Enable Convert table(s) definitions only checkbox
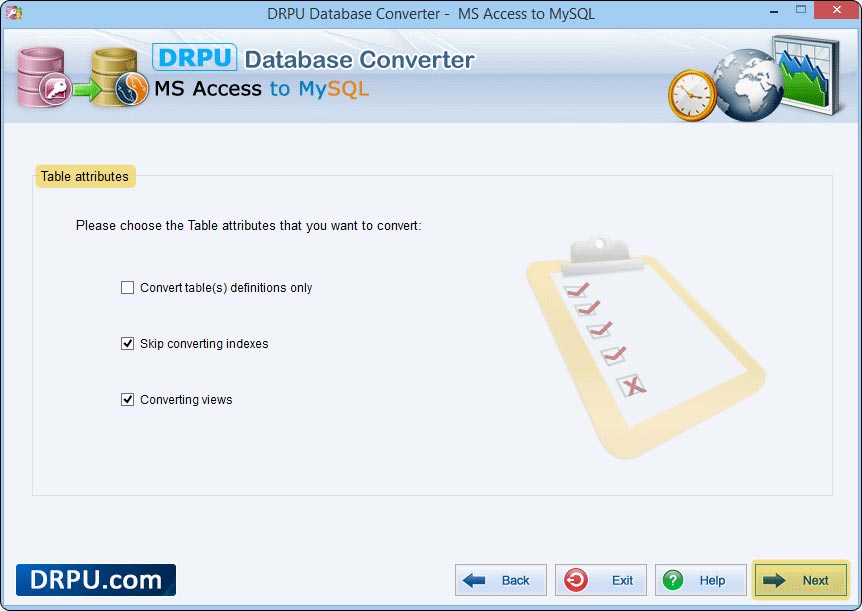The image size is (862, 611). coord(127,288)
